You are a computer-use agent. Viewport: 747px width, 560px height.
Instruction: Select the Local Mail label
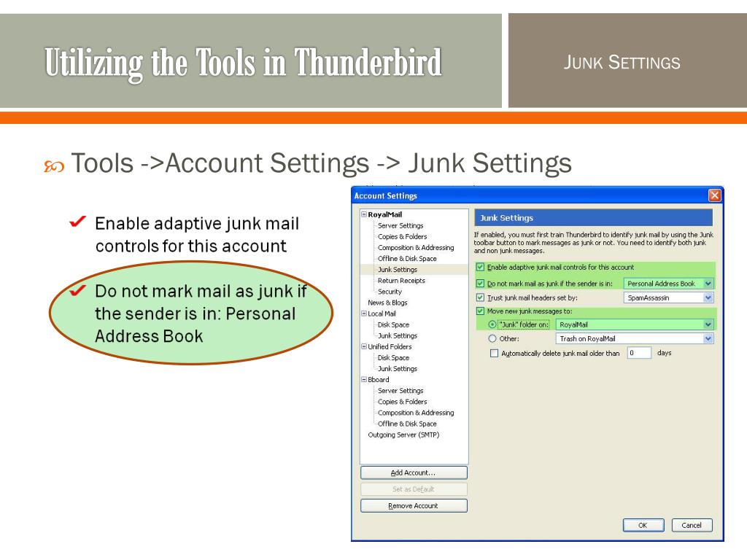pos(382,314)
